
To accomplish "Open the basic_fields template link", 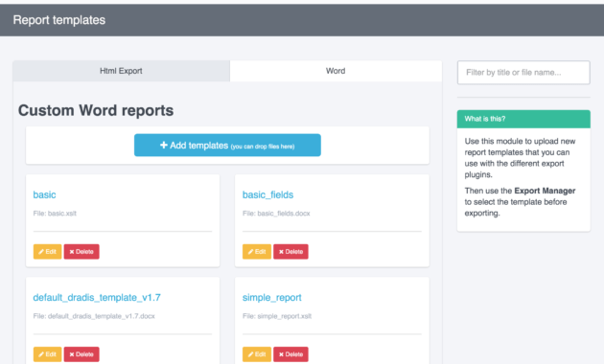I will (267, 194).
